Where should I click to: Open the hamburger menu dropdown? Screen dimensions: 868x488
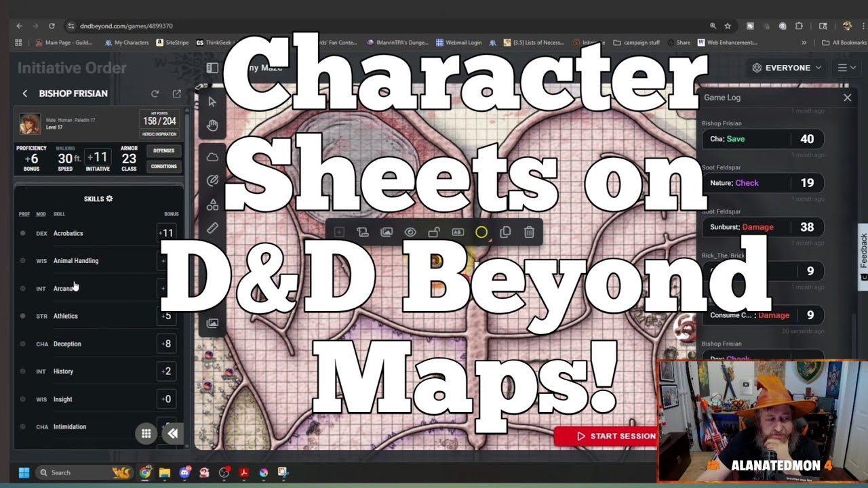coord(846,68)
